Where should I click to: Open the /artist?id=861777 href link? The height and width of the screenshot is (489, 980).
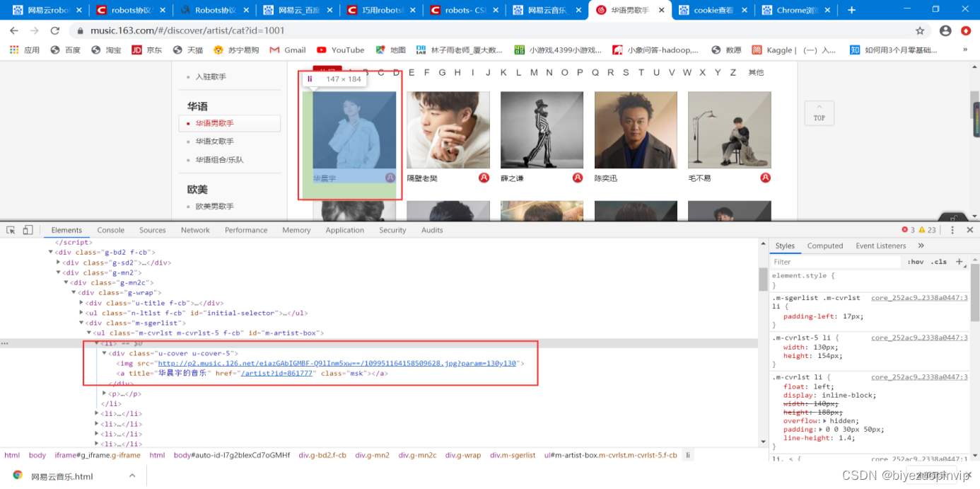pos(277,373)
